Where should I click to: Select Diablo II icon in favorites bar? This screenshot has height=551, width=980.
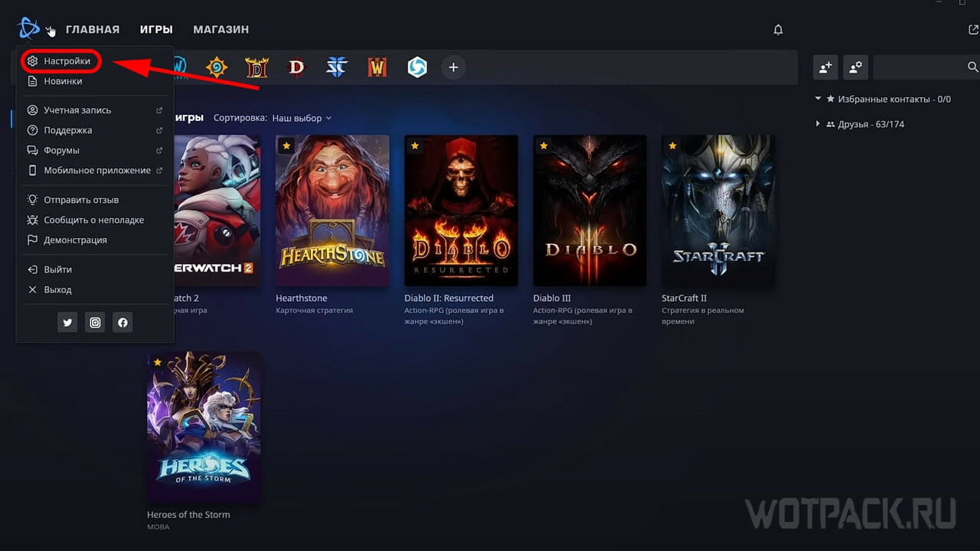[x=256, y=67]
